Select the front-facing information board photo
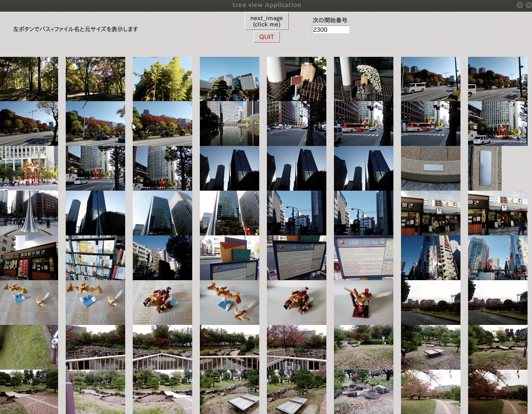Screen dimensions: 532x414 [363, 258]
